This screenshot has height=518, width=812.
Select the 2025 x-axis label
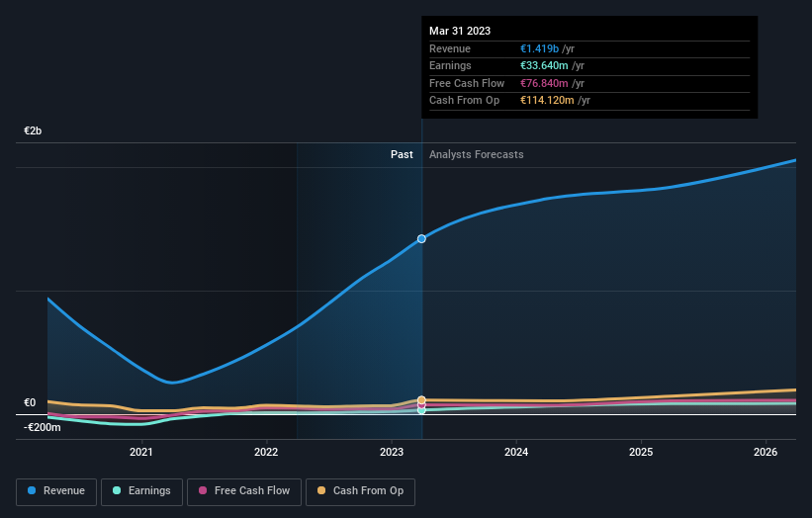pyautogui.click(x=641, y=452)
